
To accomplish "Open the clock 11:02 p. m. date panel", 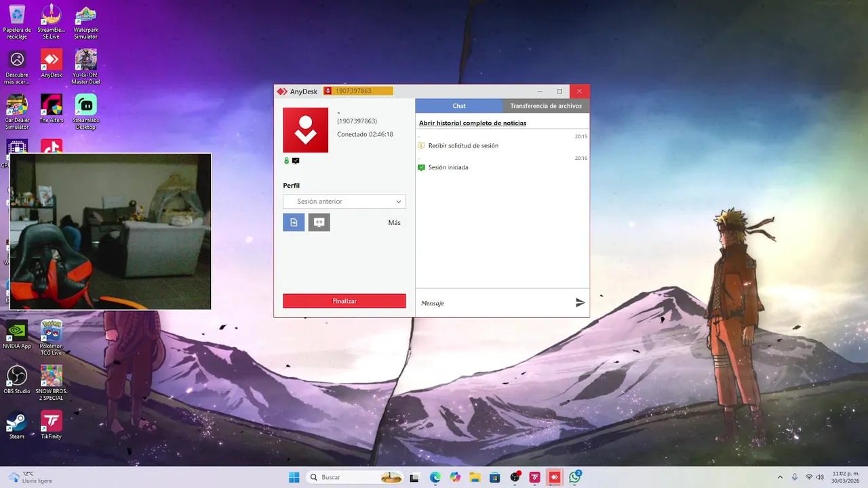I will coord(846,477).
